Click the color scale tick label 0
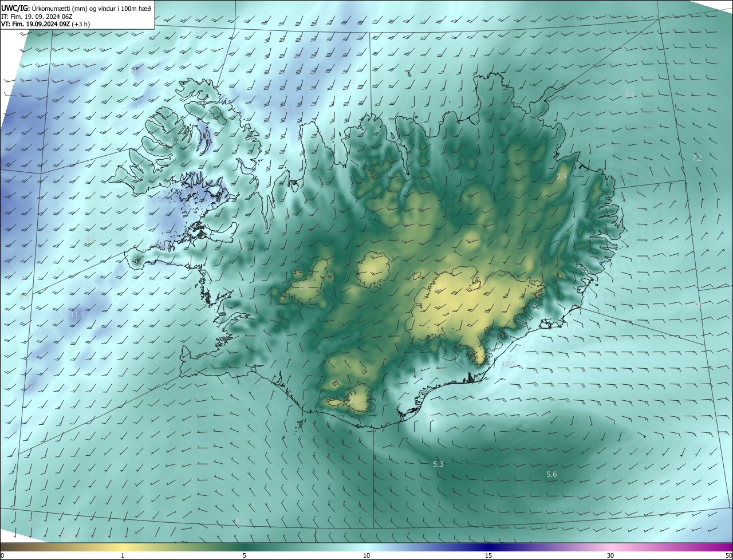Viewport: 733px width, 560px height. [x=2, y=556]
